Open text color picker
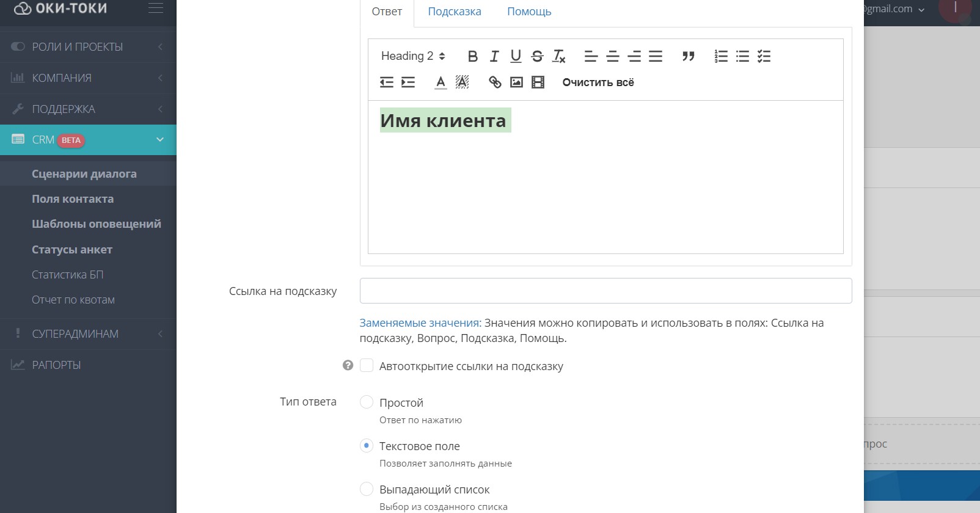 [x=441, y=82]
